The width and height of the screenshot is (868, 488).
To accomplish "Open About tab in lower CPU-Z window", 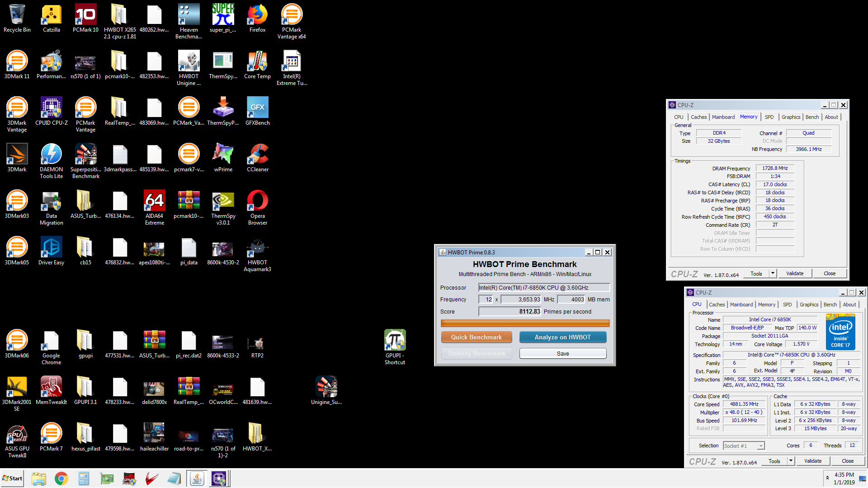I will [849, 305].
